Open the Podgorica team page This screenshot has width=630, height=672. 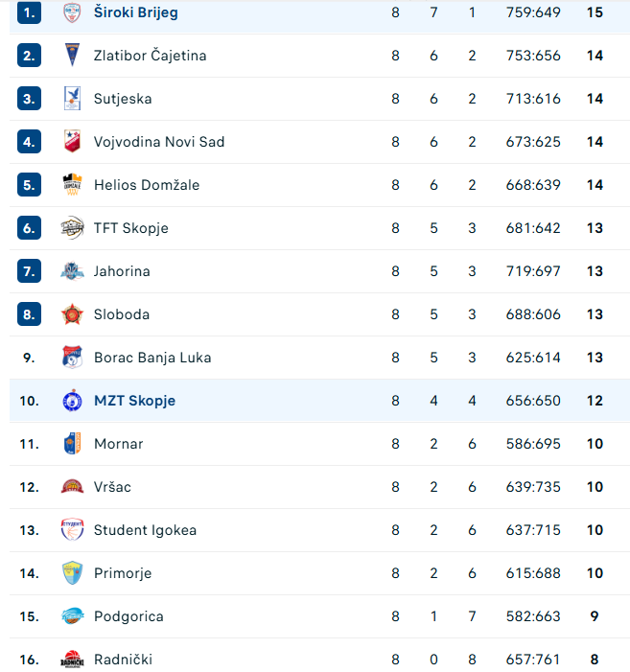point(128,616)
